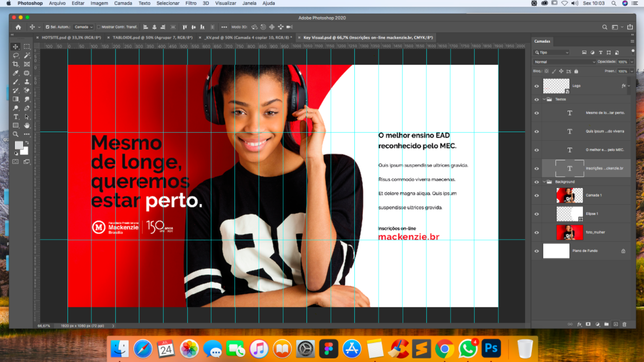Open the Normal blend mode dropdown
Image resolution: width=644 pixels, height=362 pixels.
pos(564,62)
